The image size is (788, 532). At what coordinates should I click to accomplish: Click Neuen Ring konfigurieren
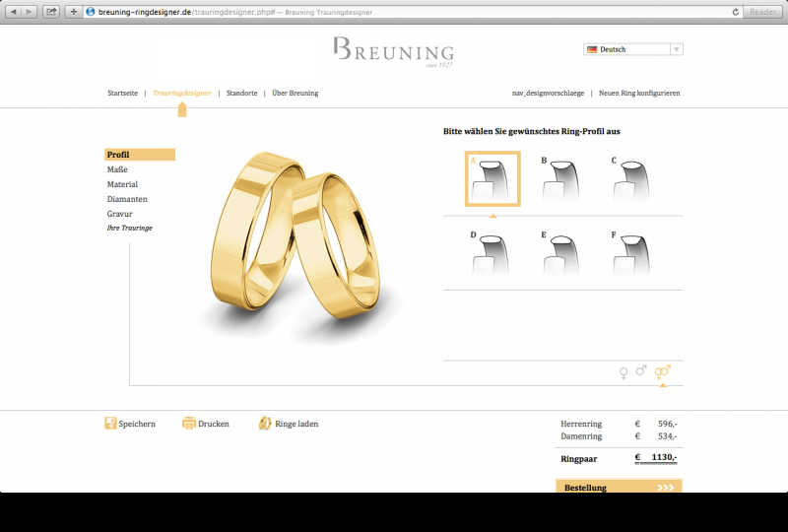coord(639,93)
